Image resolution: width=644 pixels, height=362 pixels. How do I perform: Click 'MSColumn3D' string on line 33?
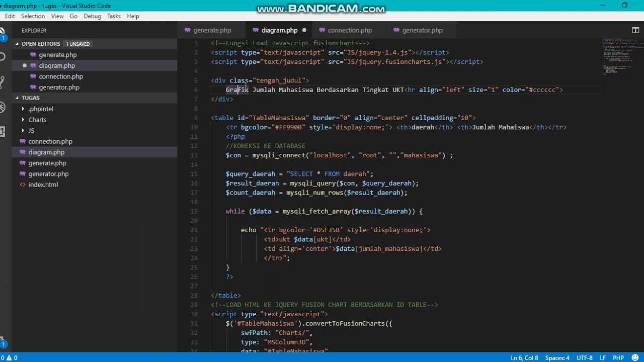286,342
